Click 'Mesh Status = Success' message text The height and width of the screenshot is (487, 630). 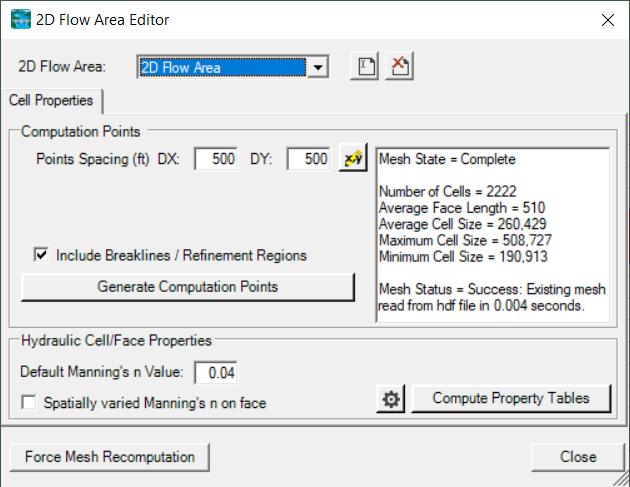pos(492,297)
